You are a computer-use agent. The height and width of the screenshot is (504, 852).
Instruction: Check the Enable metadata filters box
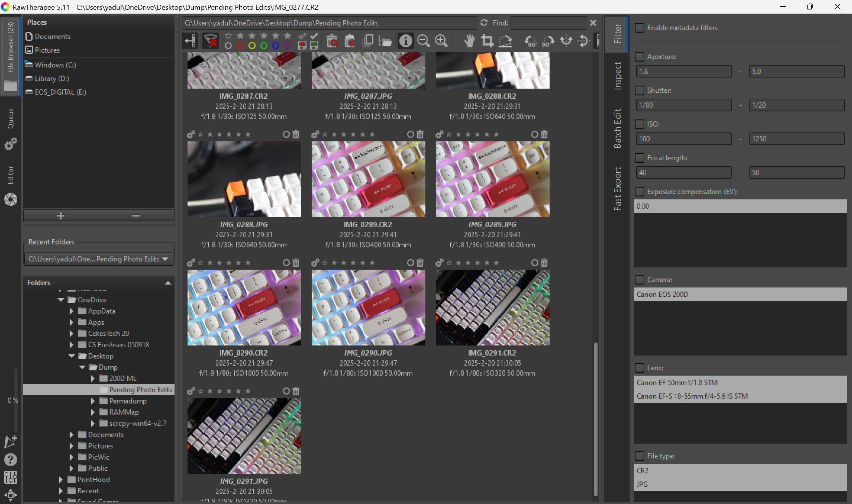(x=640, y=28)
